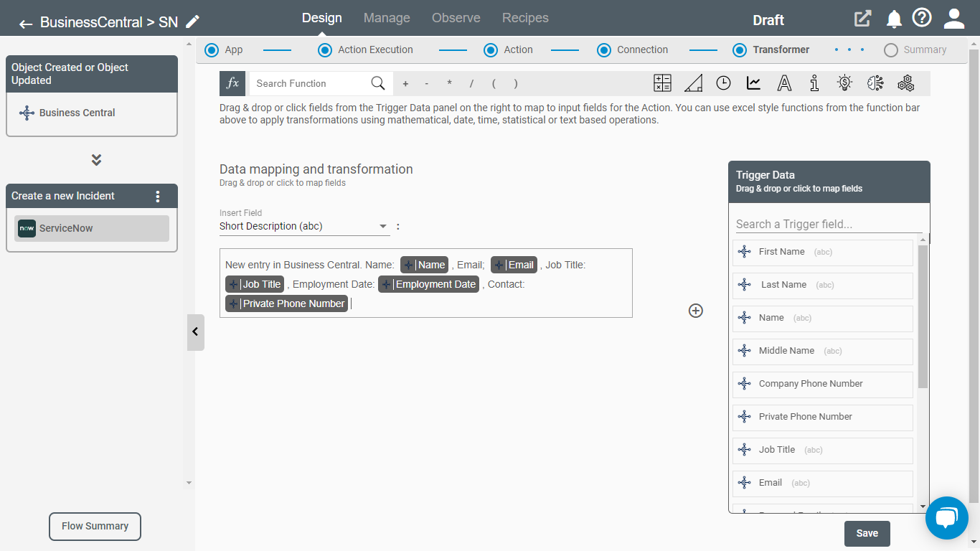
Task: Switch to the Manage tab
Action: point(387,18)
